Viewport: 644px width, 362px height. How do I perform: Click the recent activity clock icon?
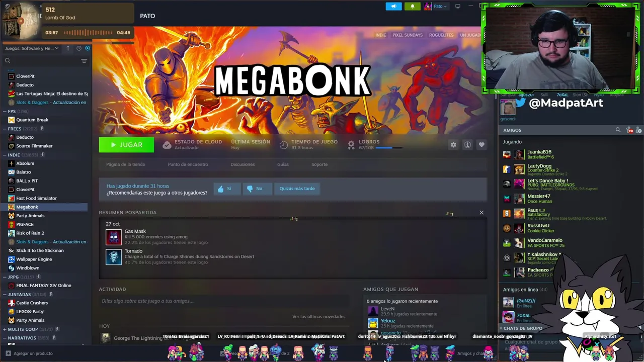click(x=79, y=48)
